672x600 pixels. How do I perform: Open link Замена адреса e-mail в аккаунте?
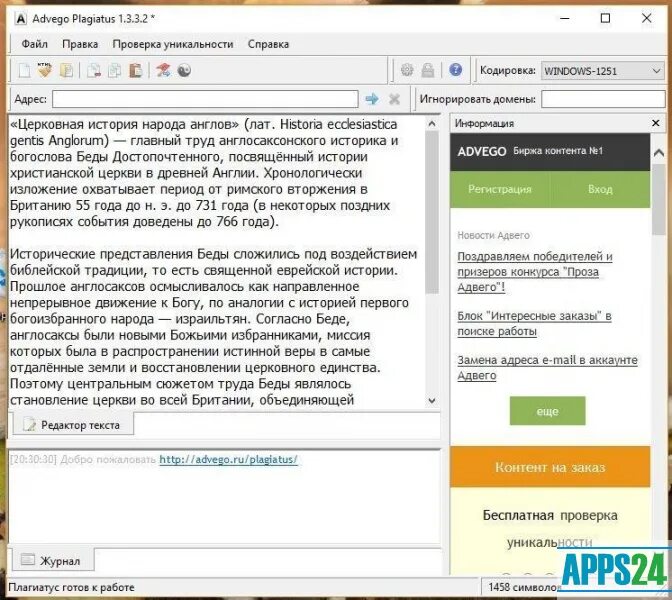[547, 368]
